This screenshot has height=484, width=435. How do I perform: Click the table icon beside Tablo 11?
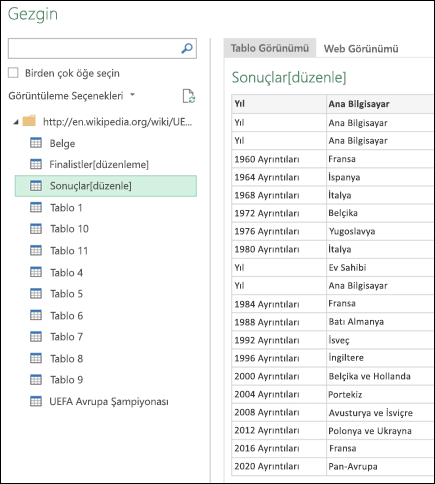(36, 250)
